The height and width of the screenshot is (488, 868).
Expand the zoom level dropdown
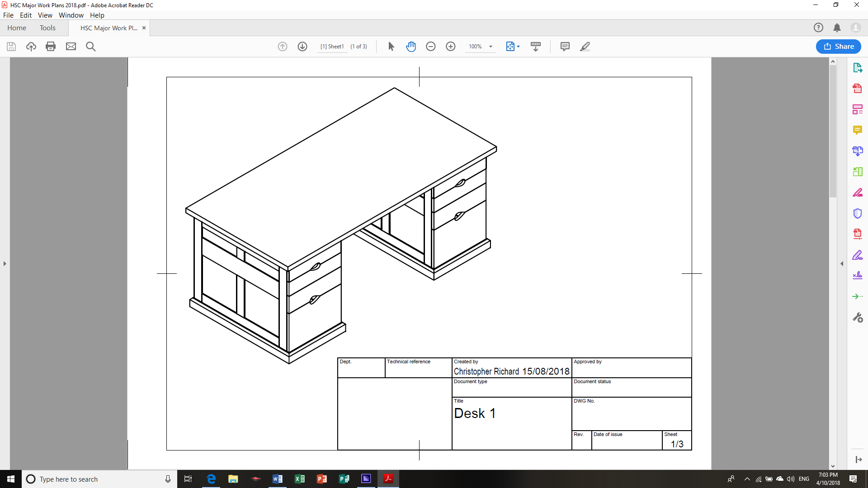[x=491, y=47]
